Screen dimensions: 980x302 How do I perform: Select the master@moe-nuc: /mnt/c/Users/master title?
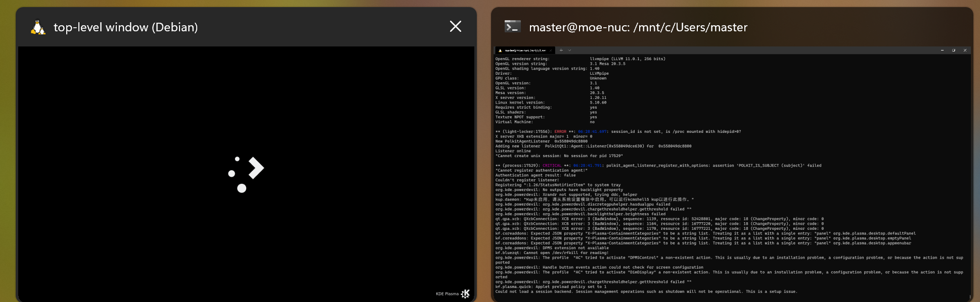click(638, 27)
